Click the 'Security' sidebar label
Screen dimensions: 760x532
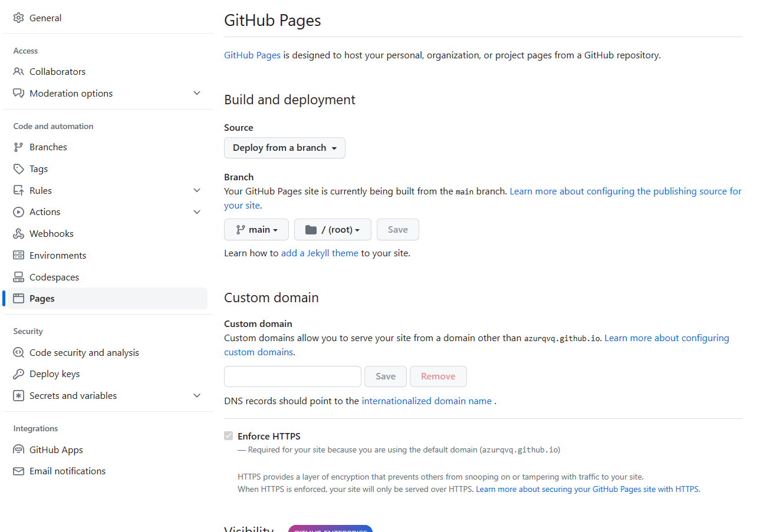pyautogui.click(x=28, y=331)
